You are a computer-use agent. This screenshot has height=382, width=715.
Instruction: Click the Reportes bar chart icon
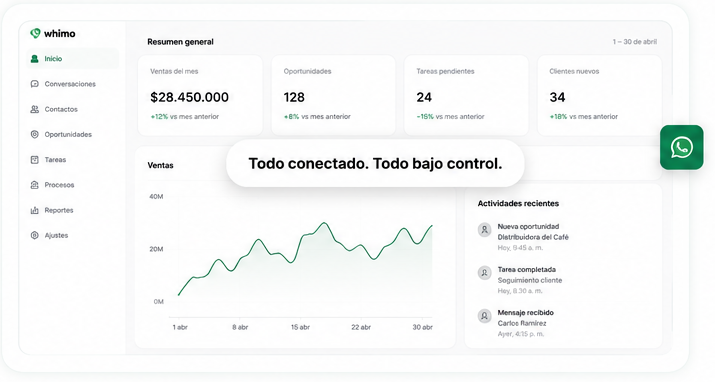(x=34, y=210)
